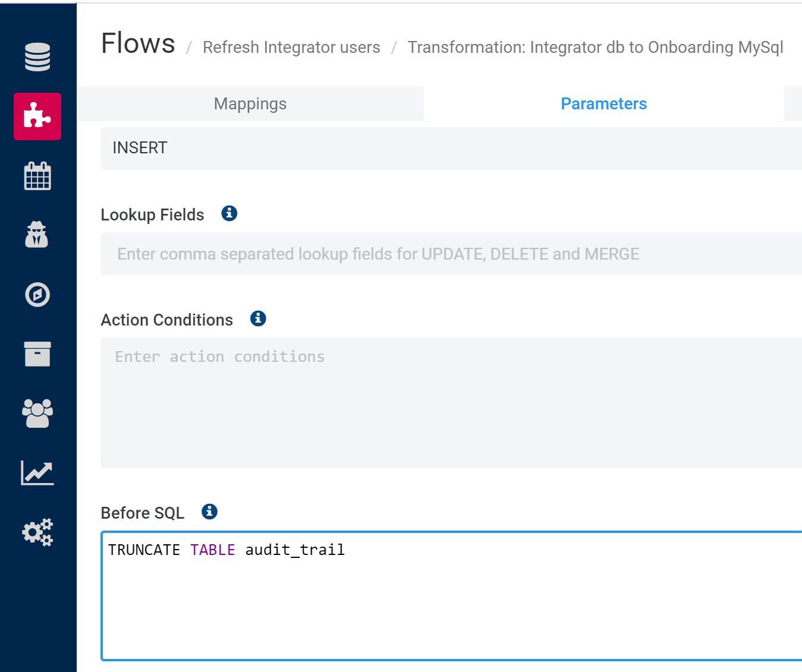802x672 pixels.
Task: Open the Users group icon
Action: tap(37, 414)
